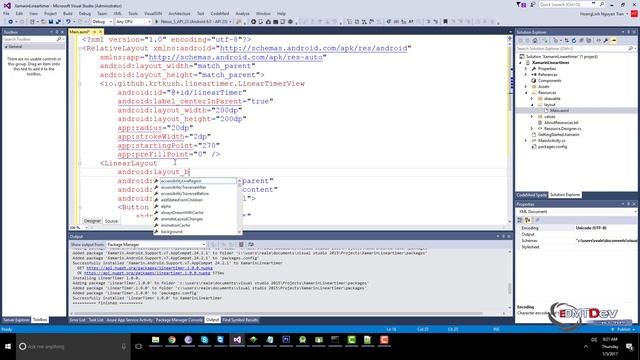Viewport: 640px width, 360px height.
Task: Click Solution Explorer Refresh icon
Action: (574, 40)
